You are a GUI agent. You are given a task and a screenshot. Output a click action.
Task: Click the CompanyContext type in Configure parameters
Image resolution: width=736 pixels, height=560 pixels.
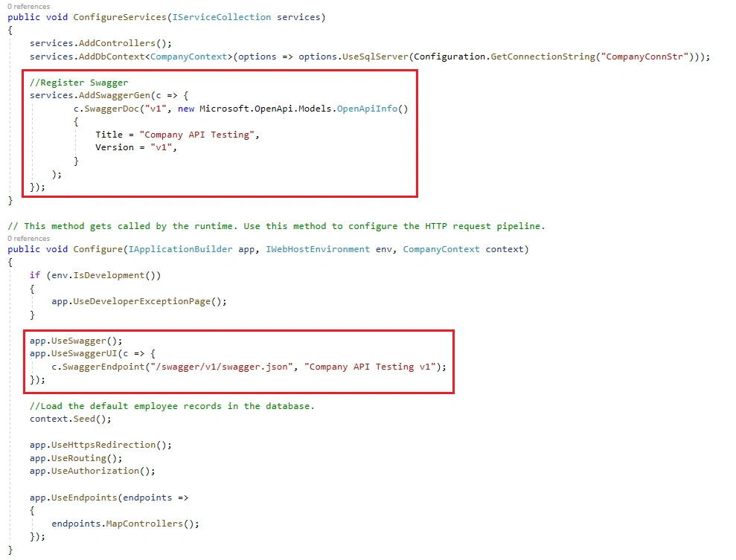click(441, 249)
